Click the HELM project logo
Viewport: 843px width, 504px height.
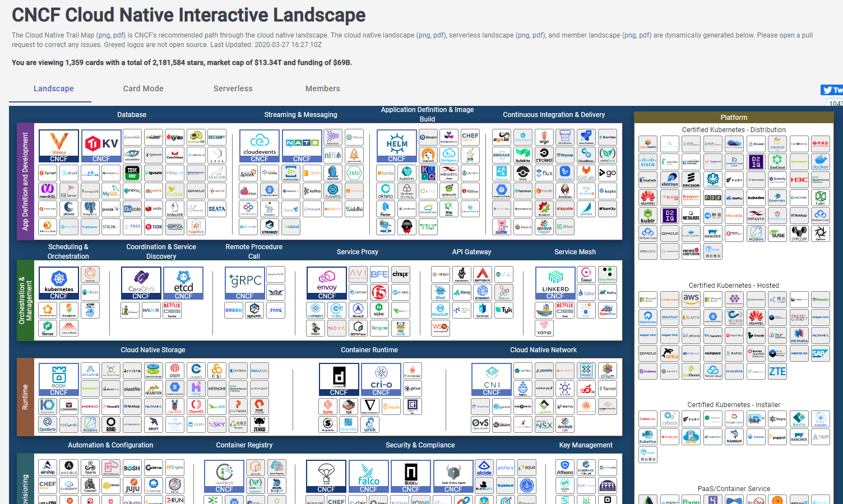(x=397, y=146)
